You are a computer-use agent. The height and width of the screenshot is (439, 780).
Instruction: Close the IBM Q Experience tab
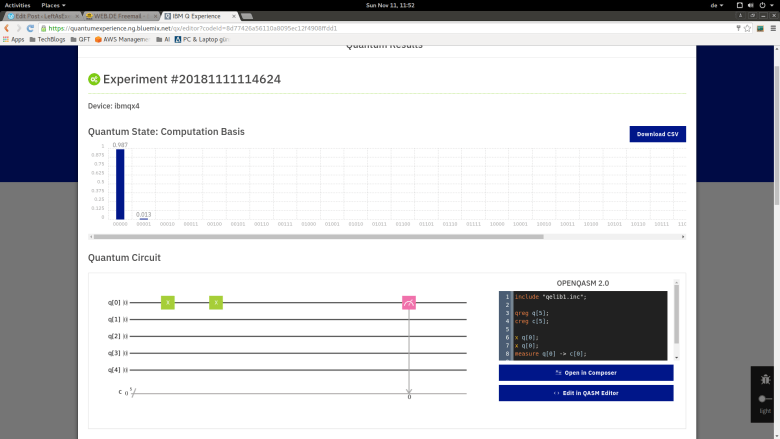[234, 16]
